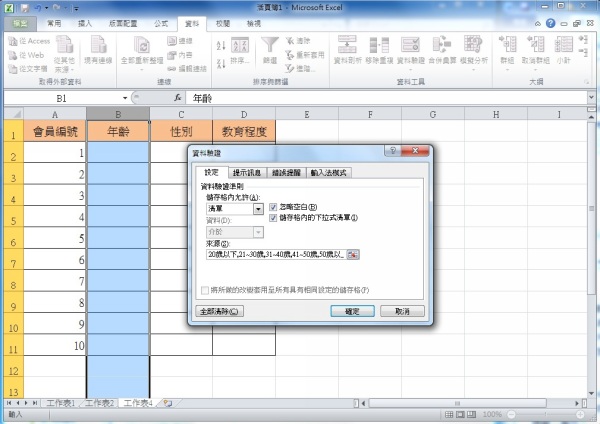Reapply the filter
Screen dimensions: 600x424
click(x=305, y=55)
